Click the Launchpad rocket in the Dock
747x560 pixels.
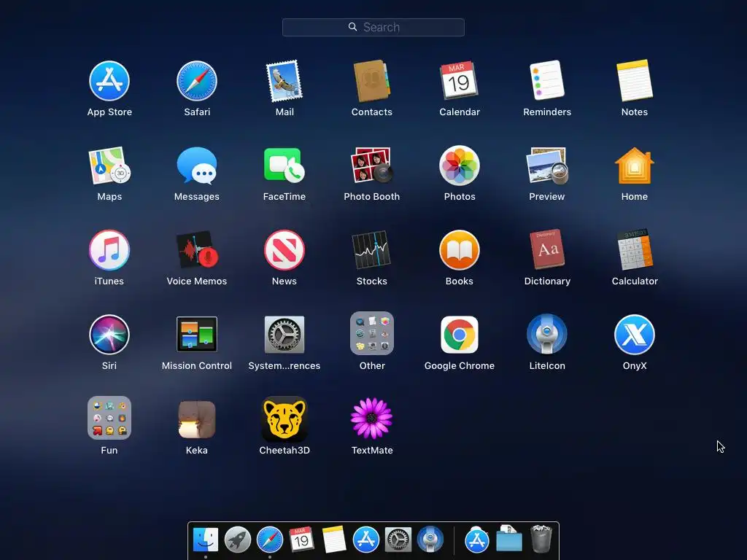[x=237, y=540]
